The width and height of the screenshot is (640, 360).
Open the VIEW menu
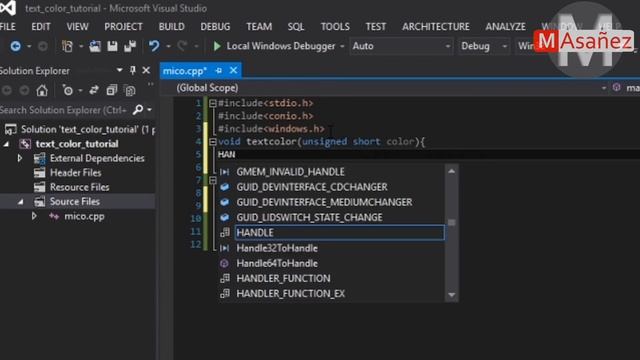click(77, 27)
